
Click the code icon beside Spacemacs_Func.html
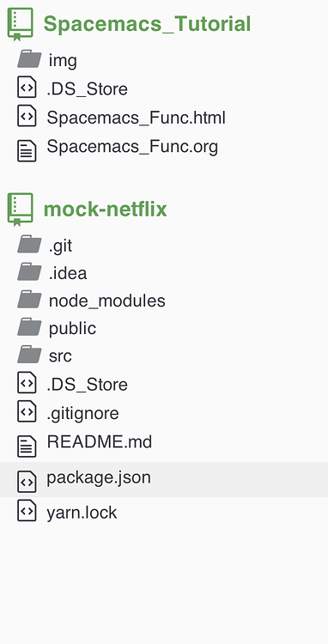point(27,116)
